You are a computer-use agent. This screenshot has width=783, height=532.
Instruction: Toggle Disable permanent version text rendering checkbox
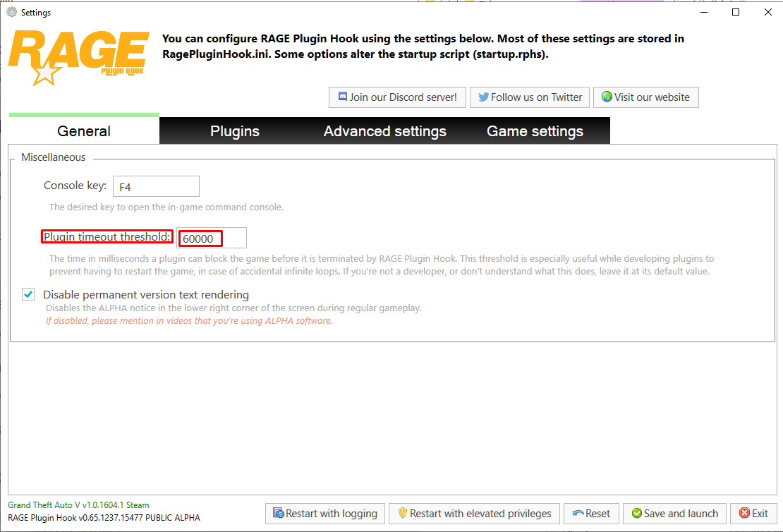28,294
